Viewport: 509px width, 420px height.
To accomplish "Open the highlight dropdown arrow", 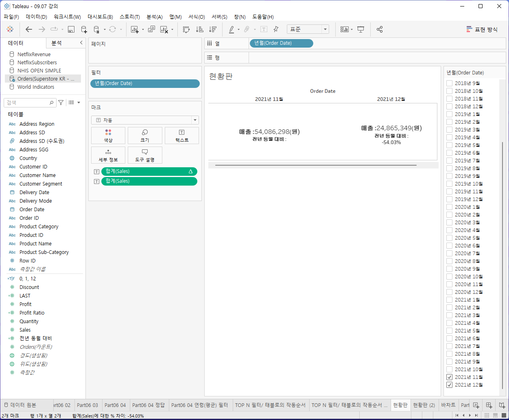I will click(238, 29).
